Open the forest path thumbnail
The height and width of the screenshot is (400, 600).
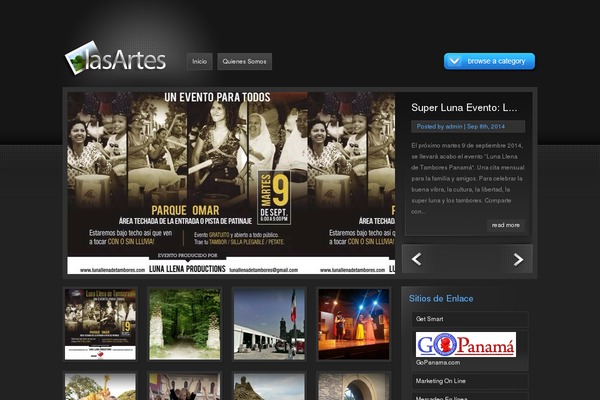click(x=185, y=324)
